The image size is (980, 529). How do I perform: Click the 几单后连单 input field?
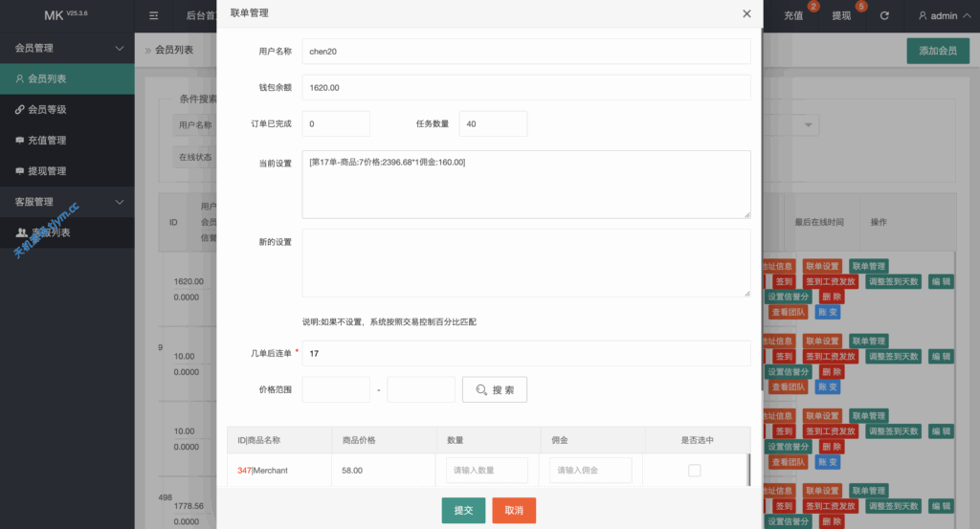point(525,353)
